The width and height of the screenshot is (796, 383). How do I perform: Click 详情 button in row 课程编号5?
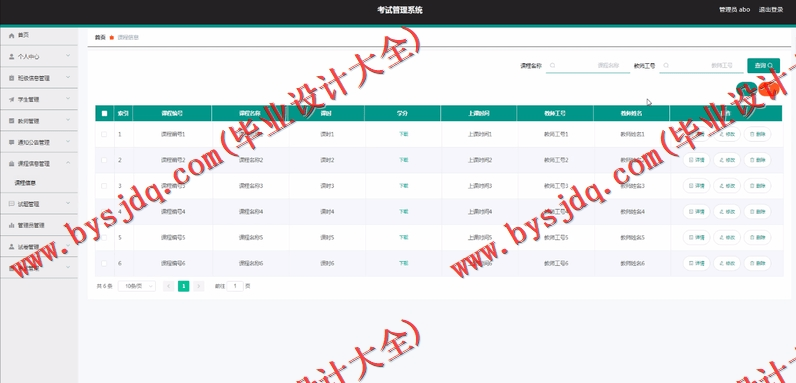(696, 237)
